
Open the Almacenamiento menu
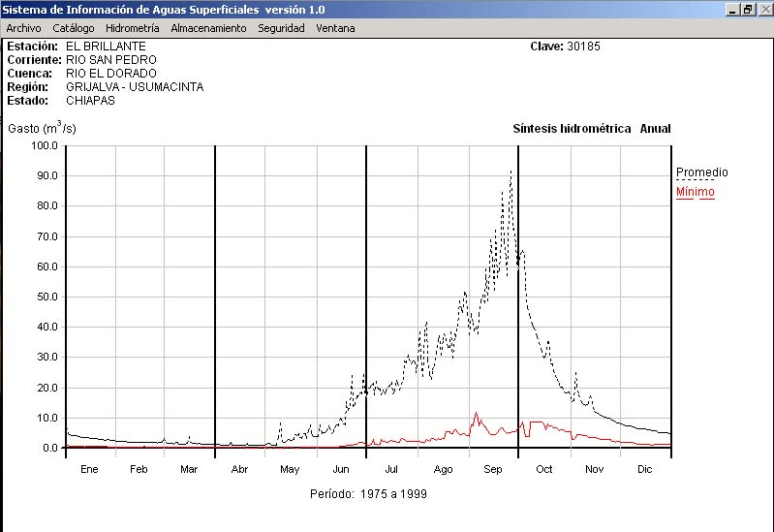coord(208,28)
